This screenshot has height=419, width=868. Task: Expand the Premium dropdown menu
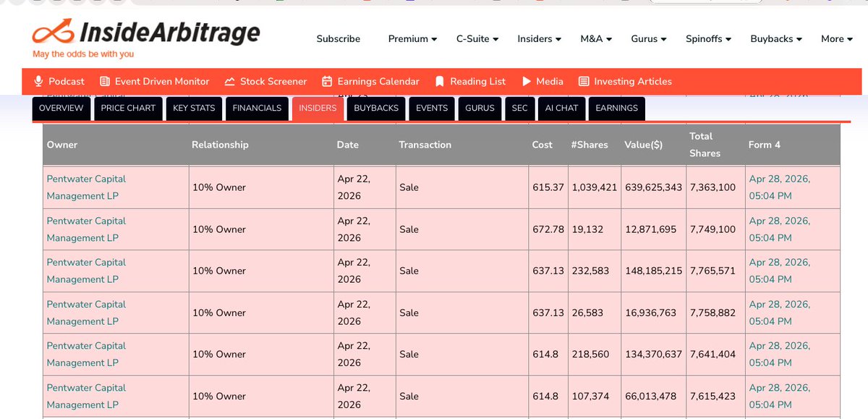click(x=412, y=39)
